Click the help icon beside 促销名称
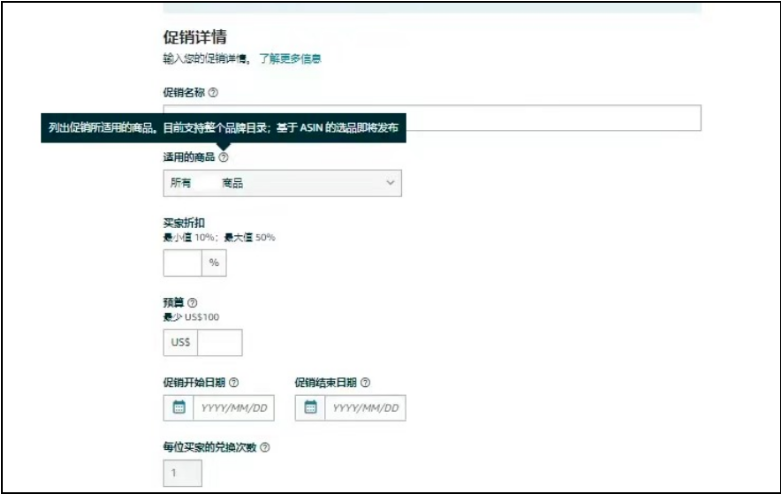 pos(213,92)
